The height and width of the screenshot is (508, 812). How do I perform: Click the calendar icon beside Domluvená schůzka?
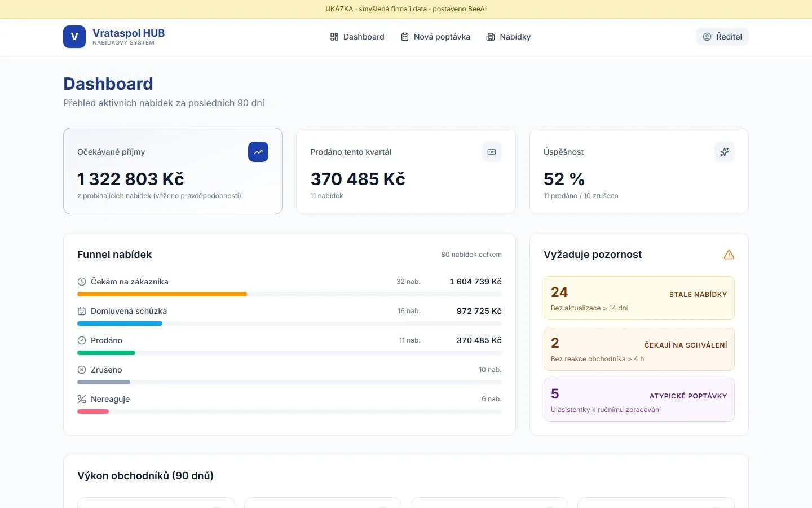tap(82, 311)
